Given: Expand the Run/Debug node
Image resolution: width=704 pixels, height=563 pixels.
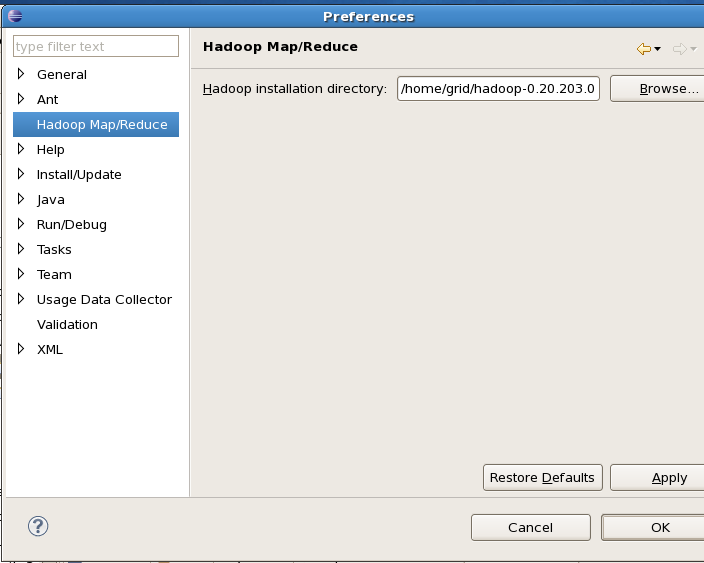Looking at the screenshot, I should (21, 224).
